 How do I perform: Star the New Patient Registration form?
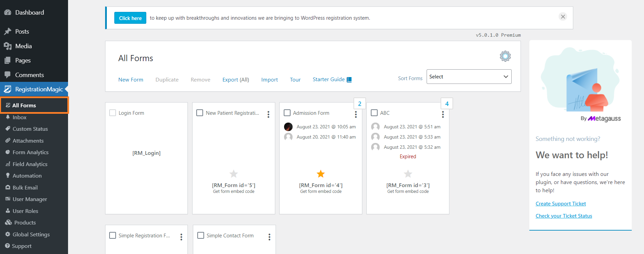tap(233, 174)
